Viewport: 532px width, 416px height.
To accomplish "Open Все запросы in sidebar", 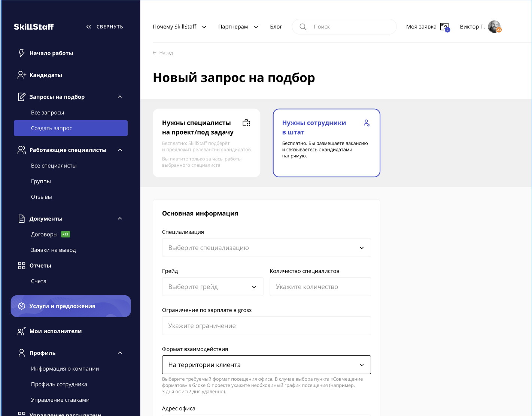I will (x=48, y=112).
